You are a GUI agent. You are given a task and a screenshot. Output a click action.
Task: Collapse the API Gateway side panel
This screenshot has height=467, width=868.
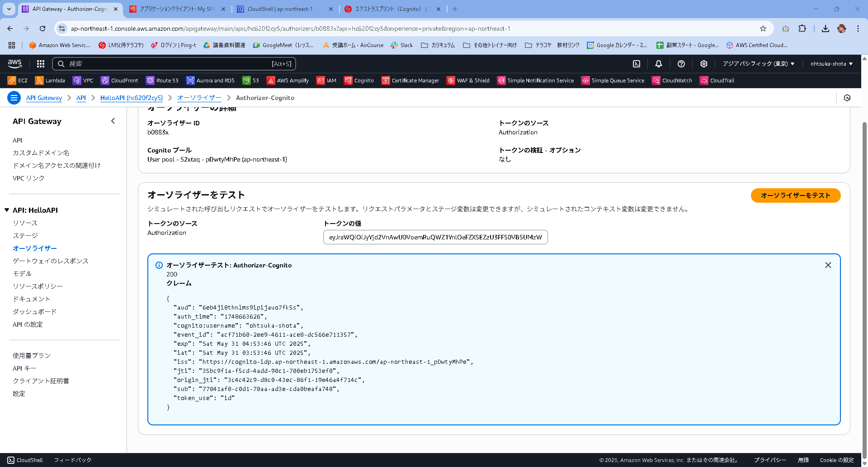113,121
